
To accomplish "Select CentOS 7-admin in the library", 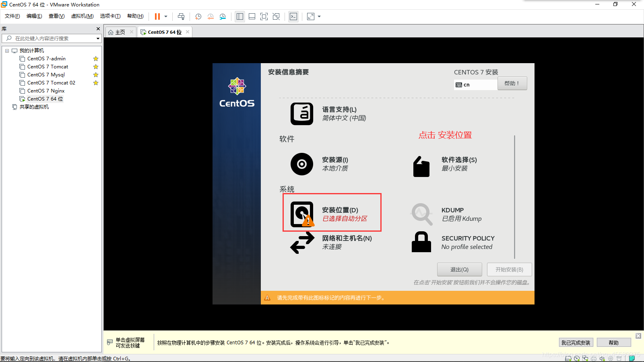I will coord(46,59).
